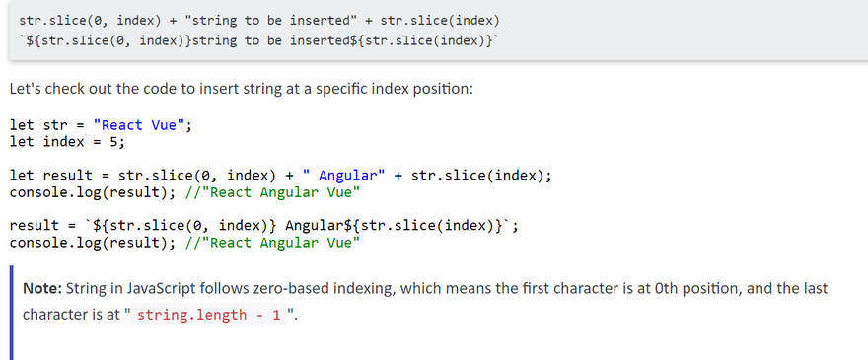Click the "Let's check out the code" paragraph

click(x=242, y=89)
